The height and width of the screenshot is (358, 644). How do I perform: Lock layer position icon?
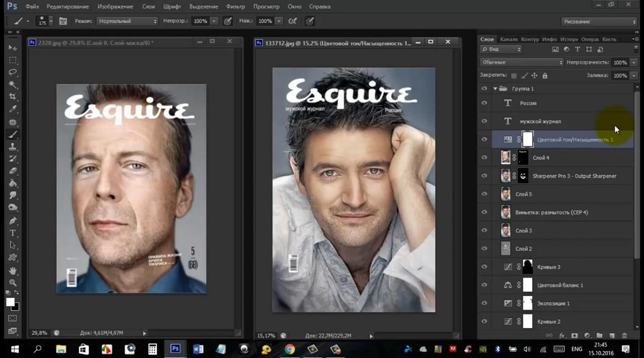click(535, 76)
